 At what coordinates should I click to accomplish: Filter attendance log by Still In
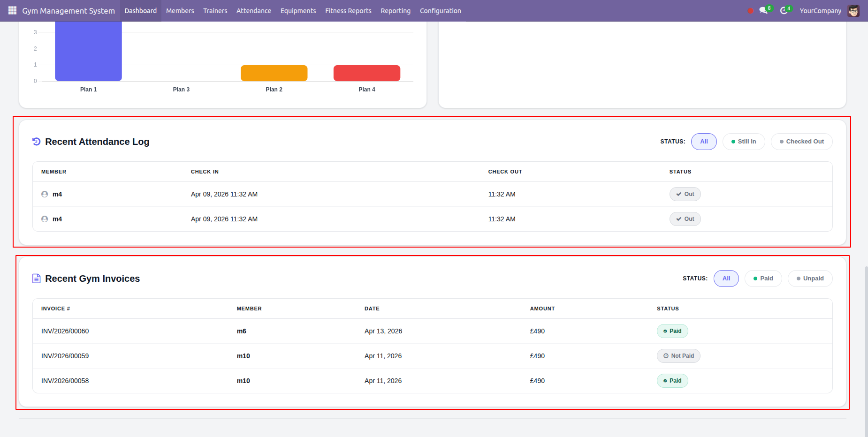pyautogui.click(x=744, y=142)
